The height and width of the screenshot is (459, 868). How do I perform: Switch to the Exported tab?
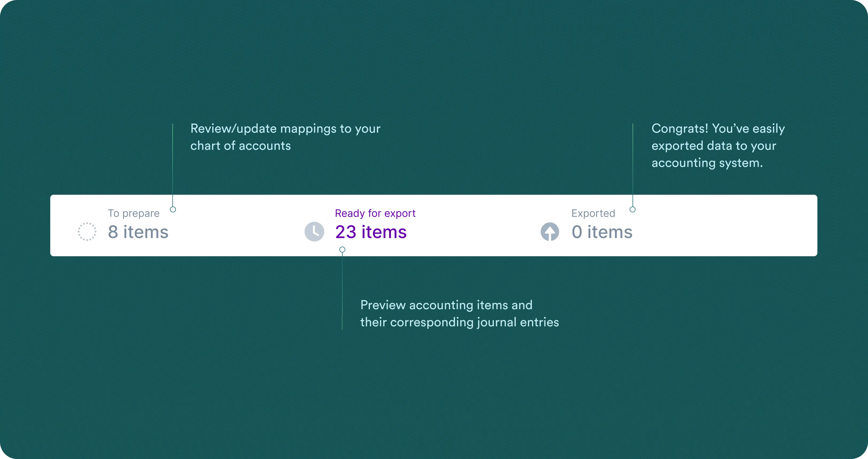click(x=593, y=213)
